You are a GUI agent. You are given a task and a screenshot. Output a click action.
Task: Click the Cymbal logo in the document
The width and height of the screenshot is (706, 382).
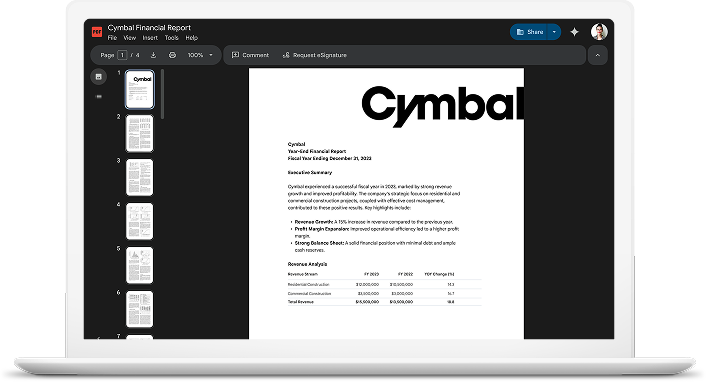pyautogui.click(x=442, y=106)
